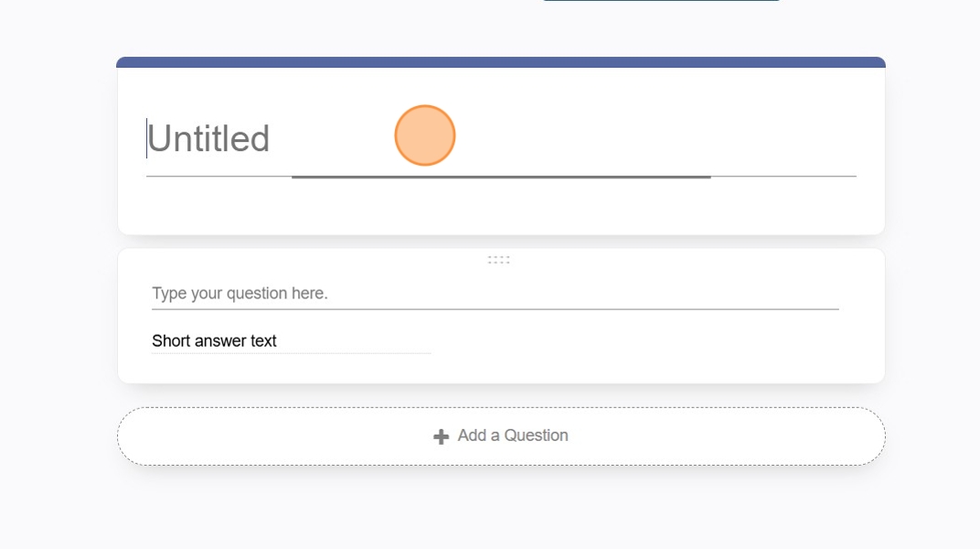This screenshot has width=980, height=549.
Task: Place cursor at the blinking caret before Untitled
Action: point(147,139)
